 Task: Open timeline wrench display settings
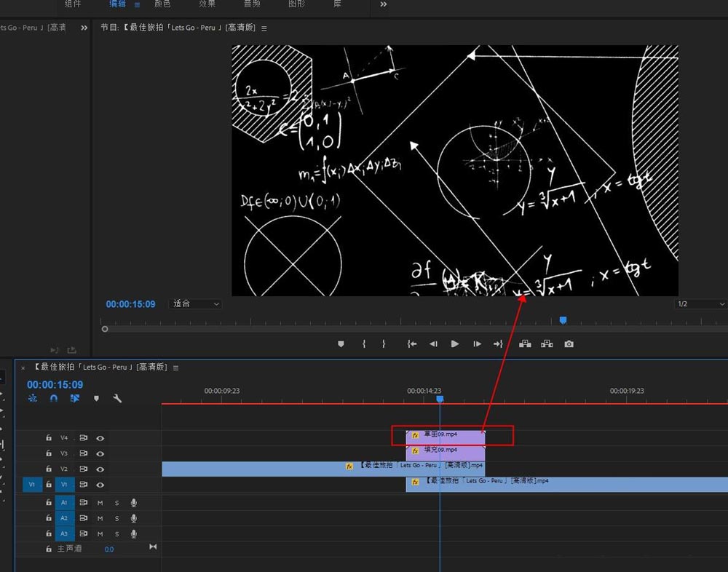[117, 398]
